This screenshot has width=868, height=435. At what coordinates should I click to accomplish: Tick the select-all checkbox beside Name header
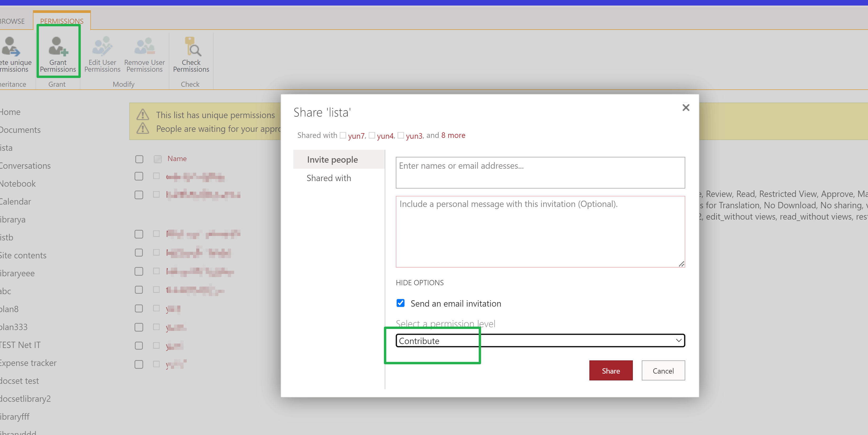(x=139, y=159)
